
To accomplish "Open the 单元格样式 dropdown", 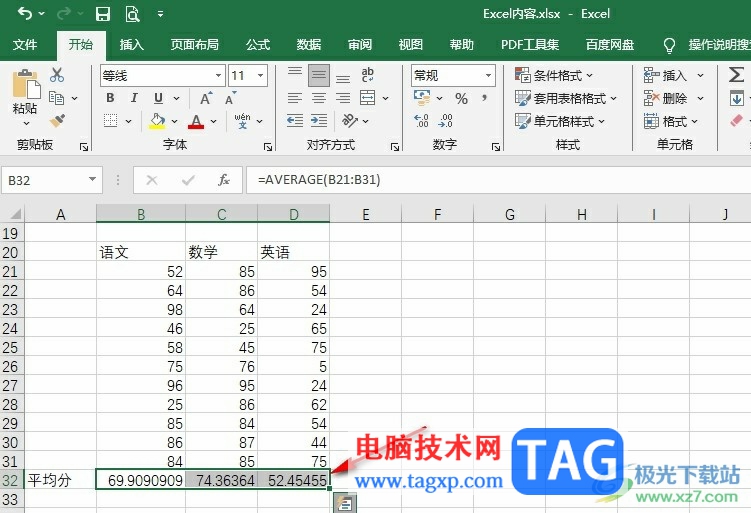I will pos(560,121).
